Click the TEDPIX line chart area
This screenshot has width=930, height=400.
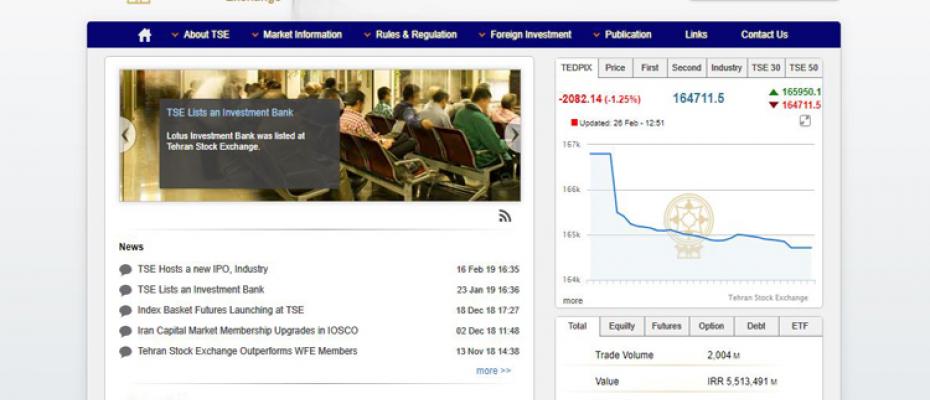point(700,214)
